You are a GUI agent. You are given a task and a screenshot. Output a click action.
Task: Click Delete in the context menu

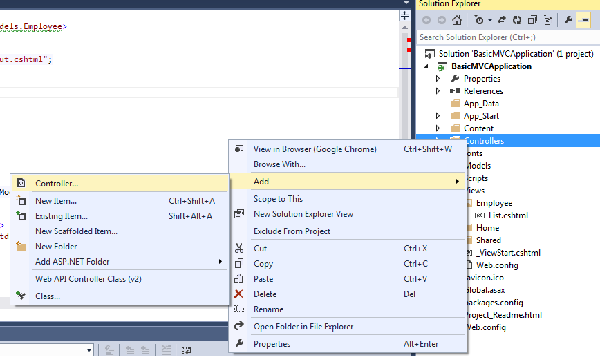tap(265, 294)
